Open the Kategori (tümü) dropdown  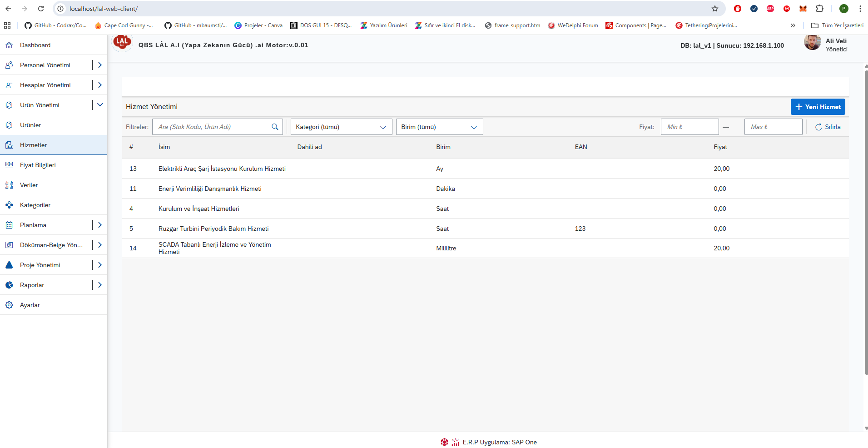(341, 127)
